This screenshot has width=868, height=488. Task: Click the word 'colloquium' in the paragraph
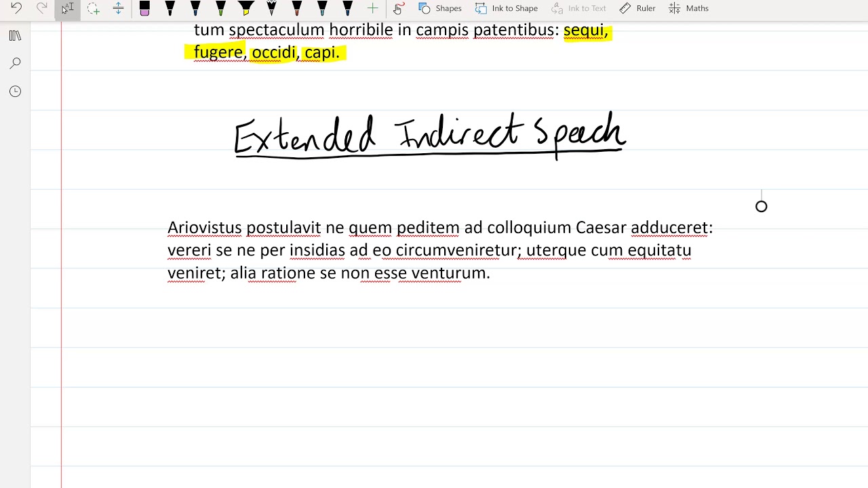[529, 228]
